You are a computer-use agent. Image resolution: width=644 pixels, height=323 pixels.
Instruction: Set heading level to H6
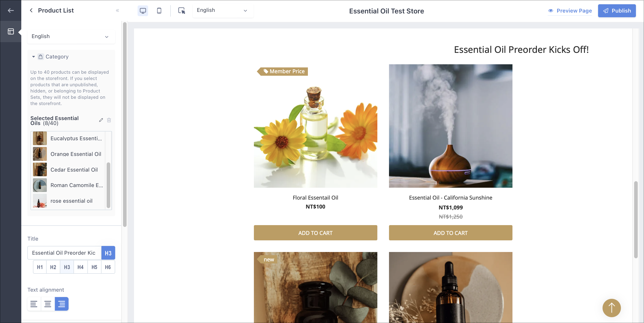click(108, 267)
